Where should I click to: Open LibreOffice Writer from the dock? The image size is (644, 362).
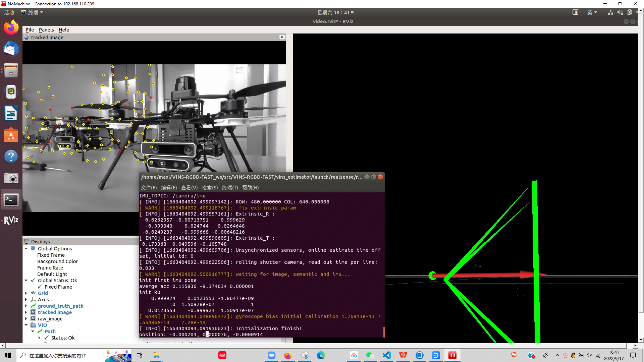point(11,113)
